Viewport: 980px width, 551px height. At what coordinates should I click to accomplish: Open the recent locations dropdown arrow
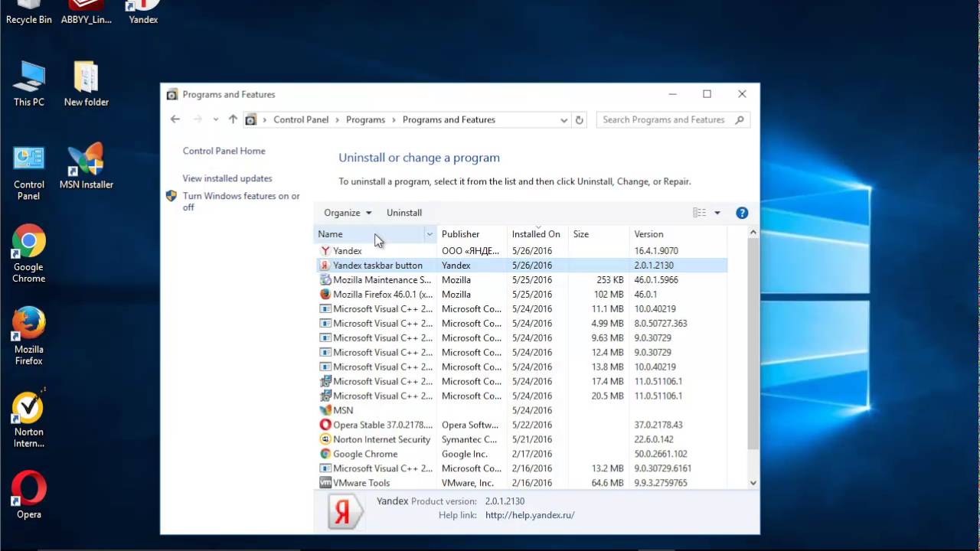[216, 119]
